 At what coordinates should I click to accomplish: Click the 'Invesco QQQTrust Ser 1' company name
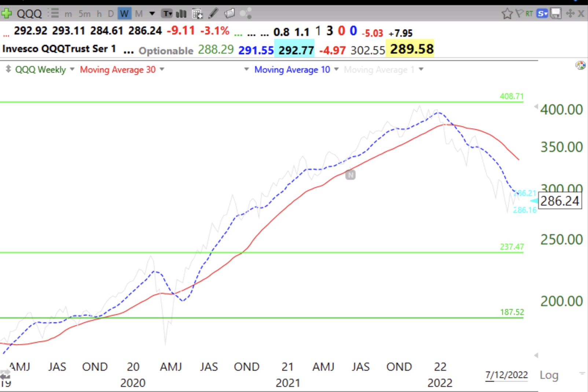(x=59, y=48)
